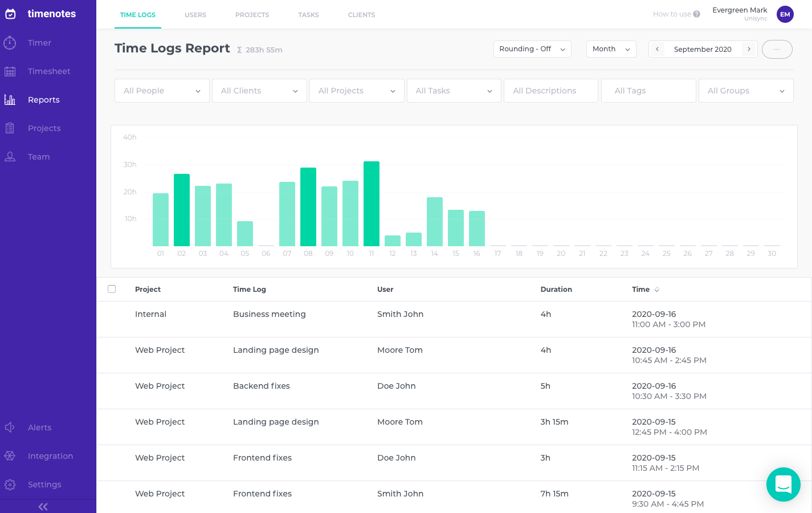Click the chart bar for day 11
The width and height of the screenshot is (812, 513).
372,203
